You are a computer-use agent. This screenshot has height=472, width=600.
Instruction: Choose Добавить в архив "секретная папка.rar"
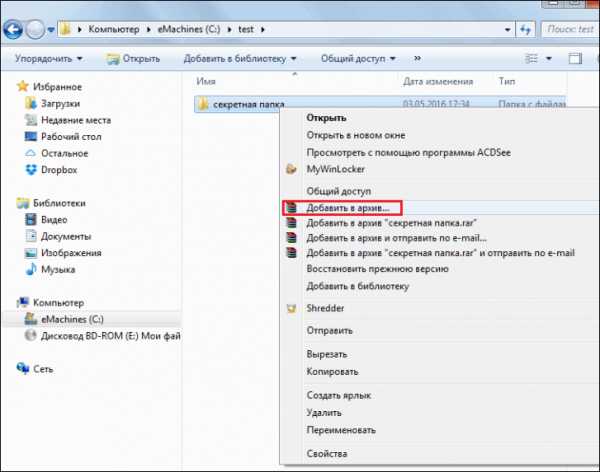[391, 223]
